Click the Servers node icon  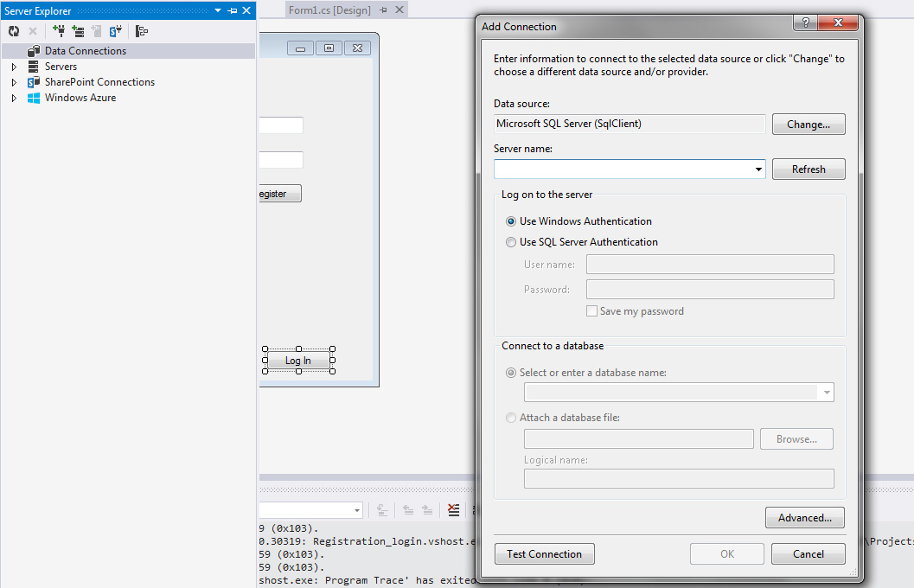(x=33, y=67)
